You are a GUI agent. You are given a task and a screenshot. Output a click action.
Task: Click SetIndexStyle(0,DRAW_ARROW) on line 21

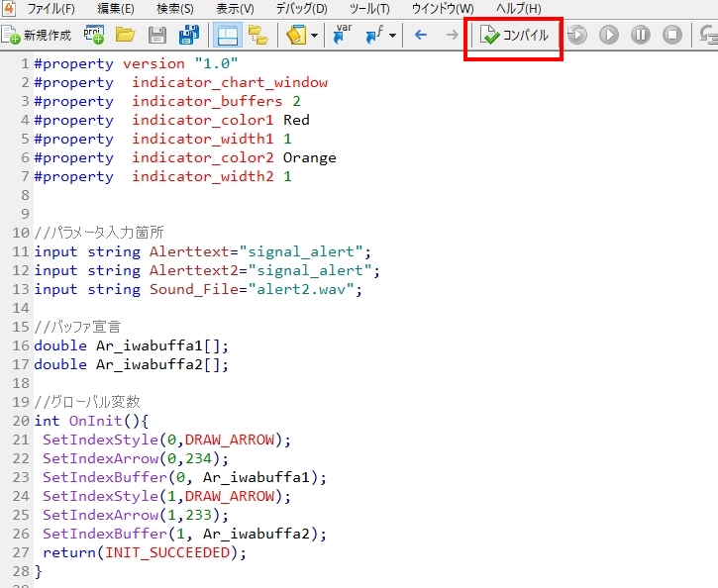(x=163, y=440)
